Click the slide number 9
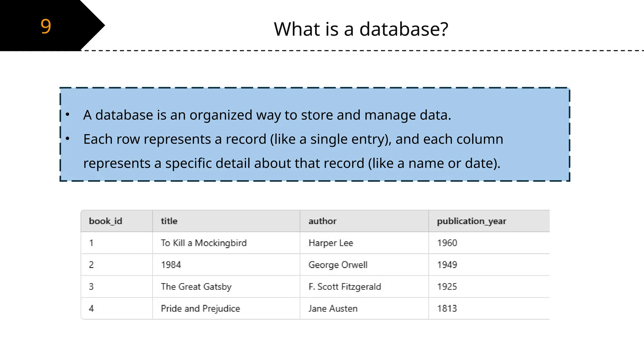The width and height of the screenshot is (644, 362). click(x=46, y=26)
